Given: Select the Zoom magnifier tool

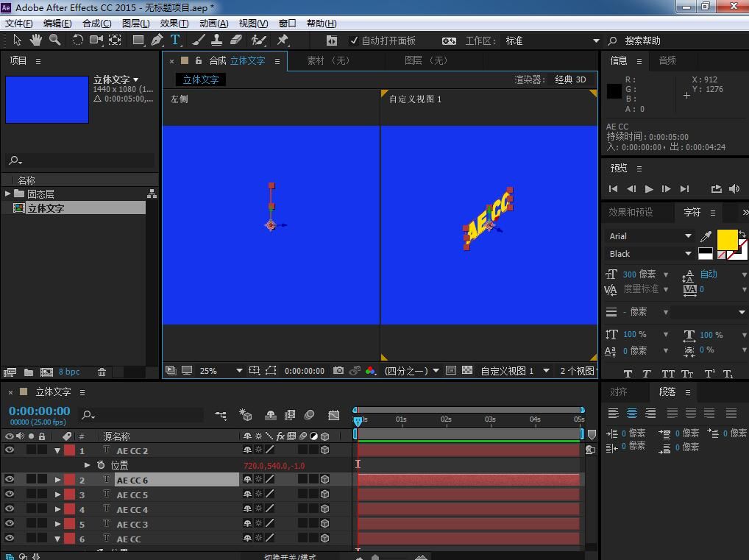Looking at the screenshot, I should pyautogui.click(x=55, y=40).
